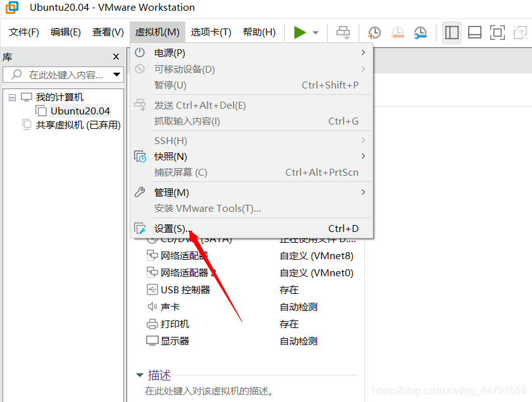
Task: Open 设置(S)... from the VM menu
Action: [252, 229]
